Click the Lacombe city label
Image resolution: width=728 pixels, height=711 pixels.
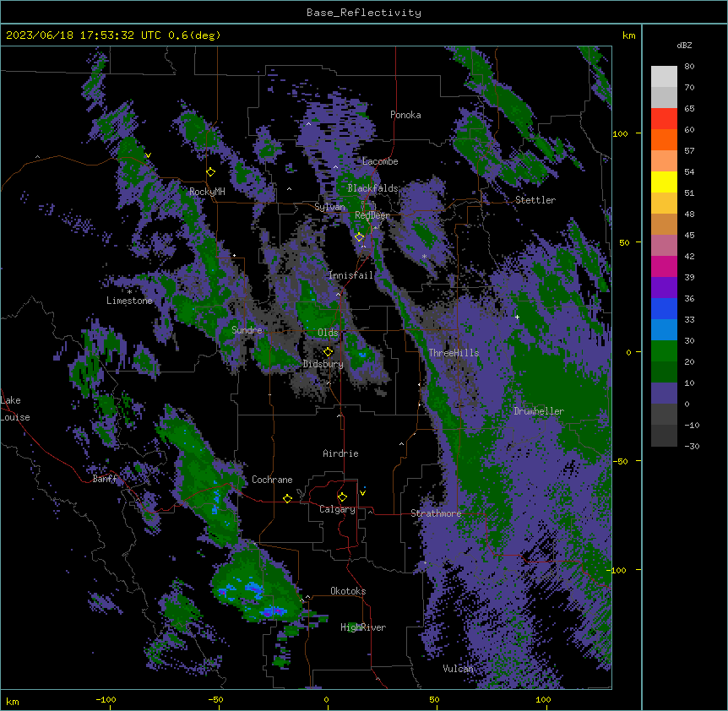click(380, 161)
